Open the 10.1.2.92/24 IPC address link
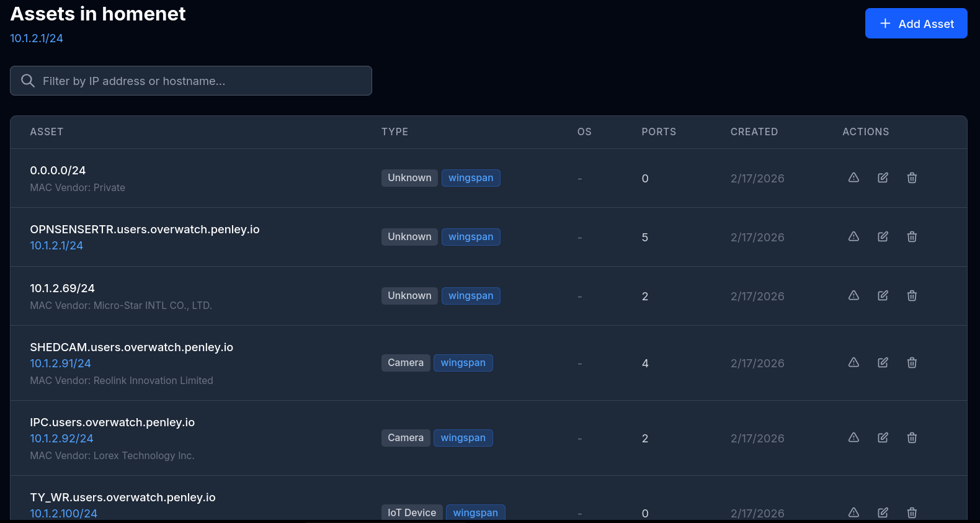 62,439
